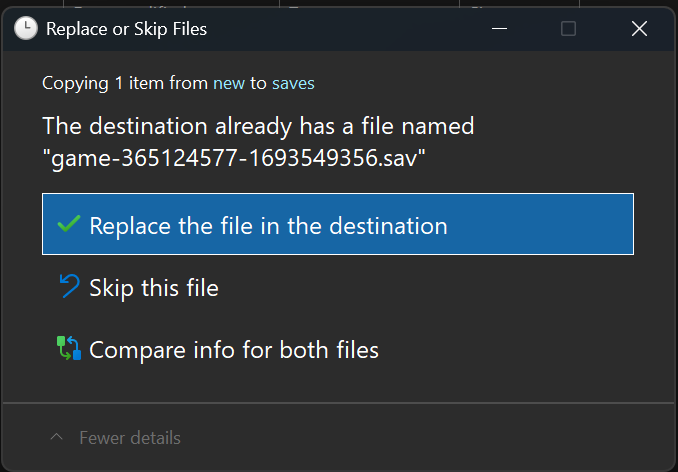Click the Compare files icon
678x472 pixels.
pyautogui.click(x=69, y=349)
